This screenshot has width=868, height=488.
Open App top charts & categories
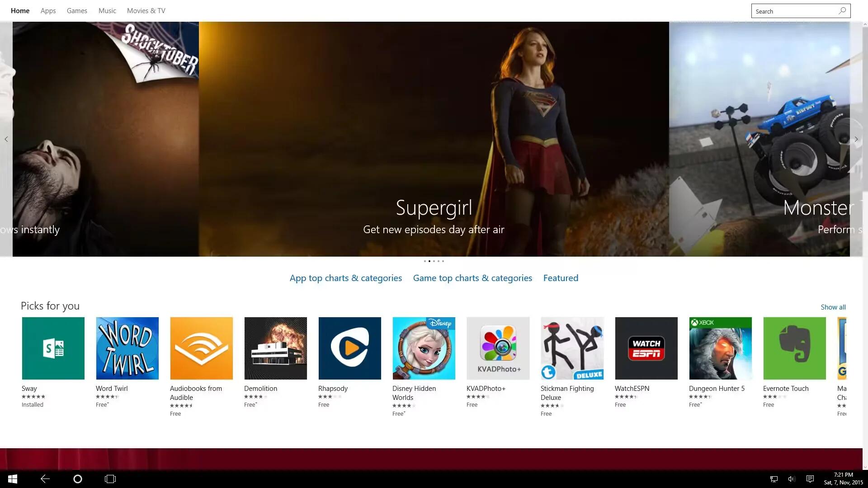[x=346, y=278]
